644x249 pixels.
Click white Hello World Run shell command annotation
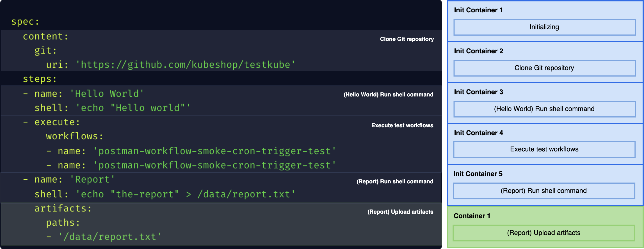[388, 95]
